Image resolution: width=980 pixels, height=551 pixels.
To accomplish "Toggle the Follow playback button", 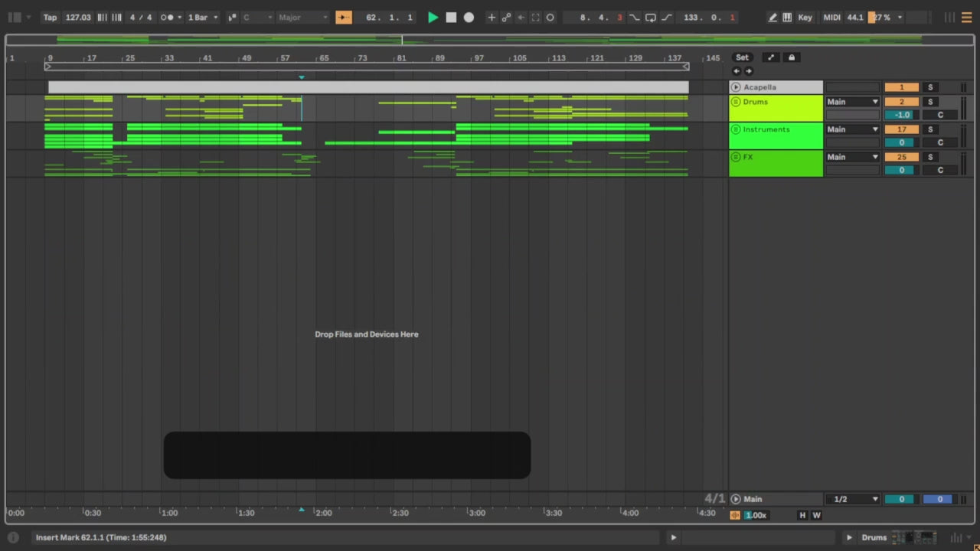I will point(344,18).
